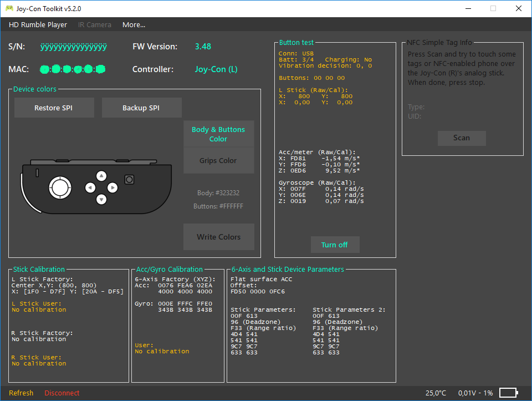Click the Conn: USB status line

pos(296,53)
